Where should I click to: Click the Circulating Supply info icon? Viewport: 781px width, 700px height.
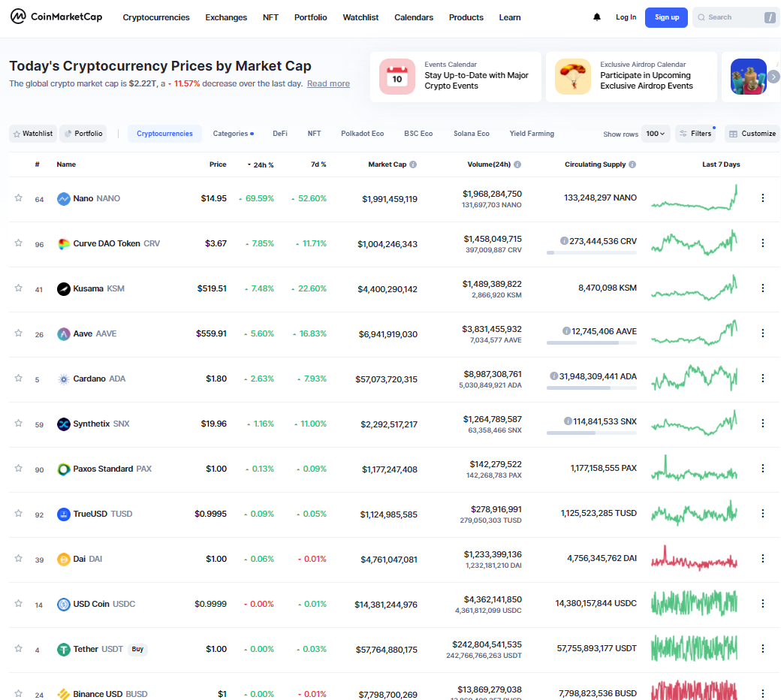632,164
